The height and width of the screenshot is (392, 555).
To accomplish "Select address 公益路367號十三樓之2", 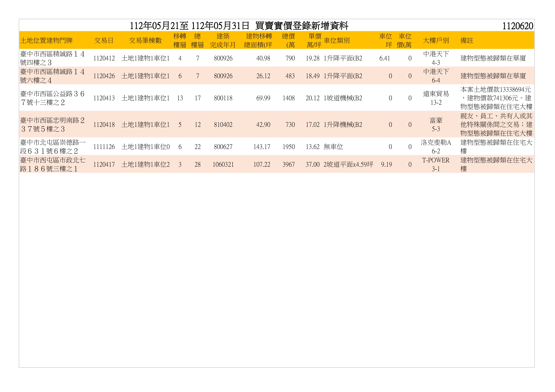I will (x=52, y=98).
